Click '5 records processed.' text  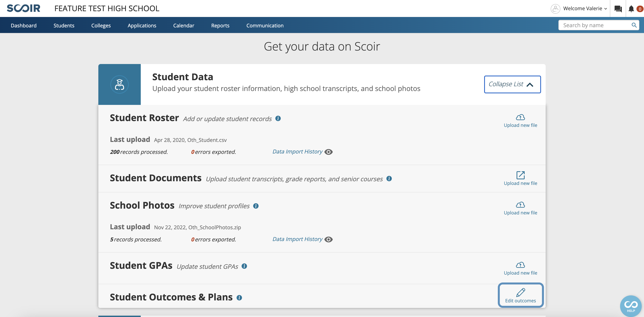(136, 239)
